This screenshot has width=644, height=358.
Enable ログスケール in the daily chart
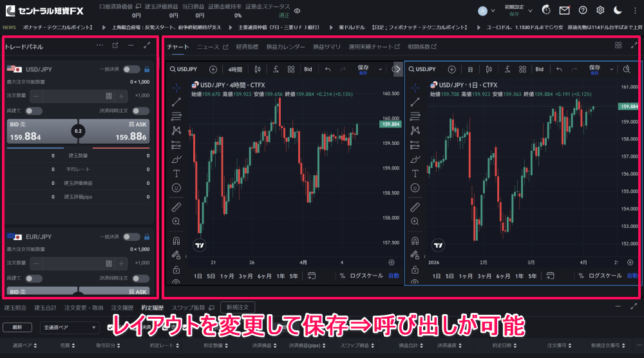[605, 276]
